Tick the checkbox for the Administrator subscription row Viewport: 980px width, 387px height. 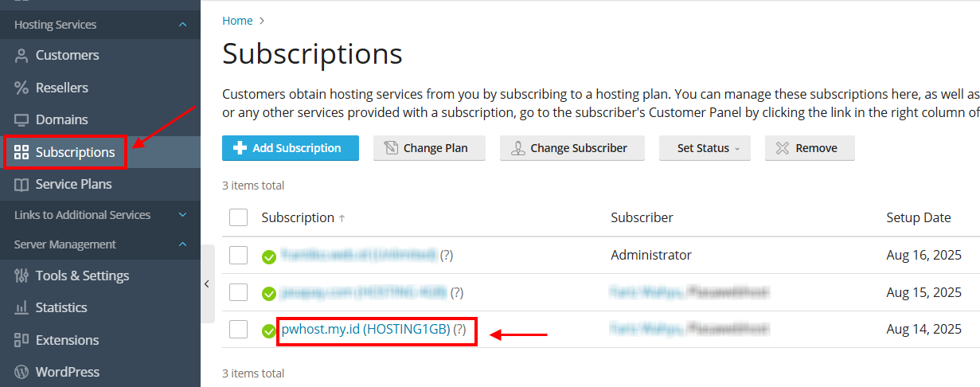(x=238, y=255)
